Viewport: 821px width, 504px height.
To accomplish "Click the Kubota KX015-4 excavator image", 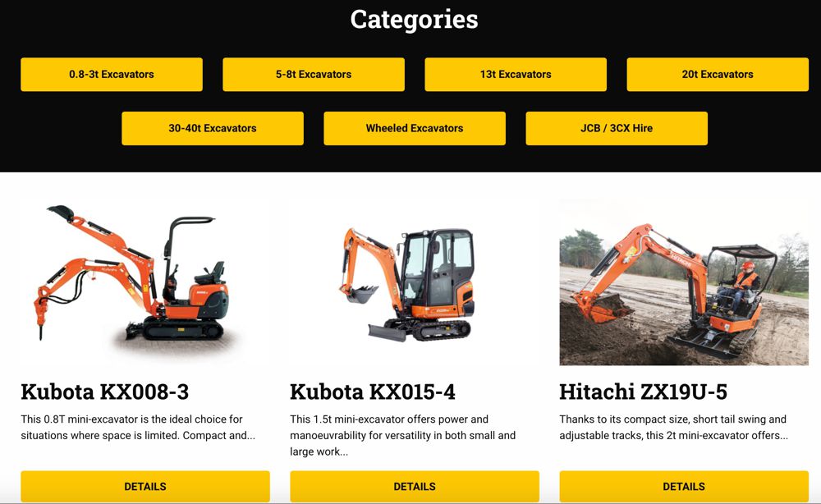I will click(x=415, y=282).
